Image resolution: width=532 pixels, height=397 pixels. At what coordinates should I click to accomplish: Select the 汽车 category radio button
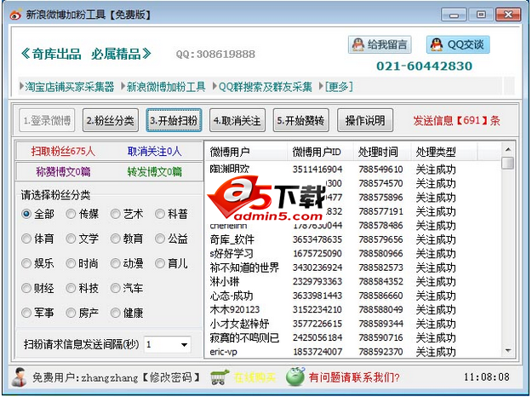pyautogui.click(x=116, y=288)
